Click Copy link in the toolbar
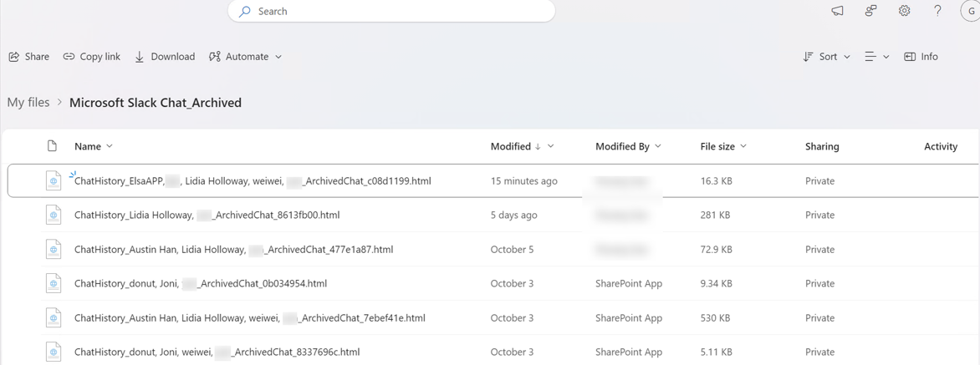Image resolution: width=980 pixels, height=365 pixels. [x=92, y=57]
